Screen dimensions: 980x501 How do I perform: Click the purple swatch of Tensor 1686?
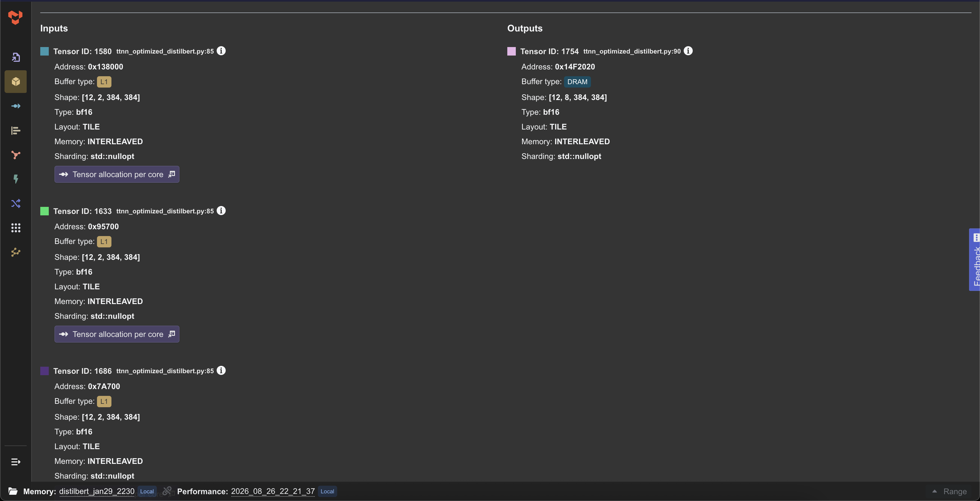pyautogui.click(x=45, y=371)
